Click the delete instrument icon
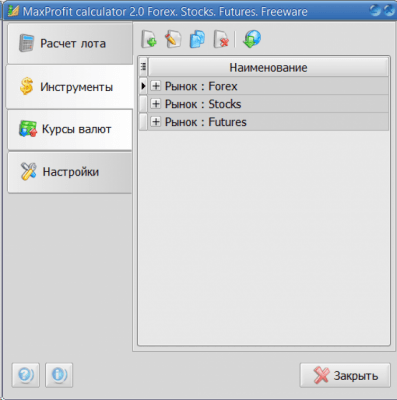397x400 pixels. (x=222, y=39)
